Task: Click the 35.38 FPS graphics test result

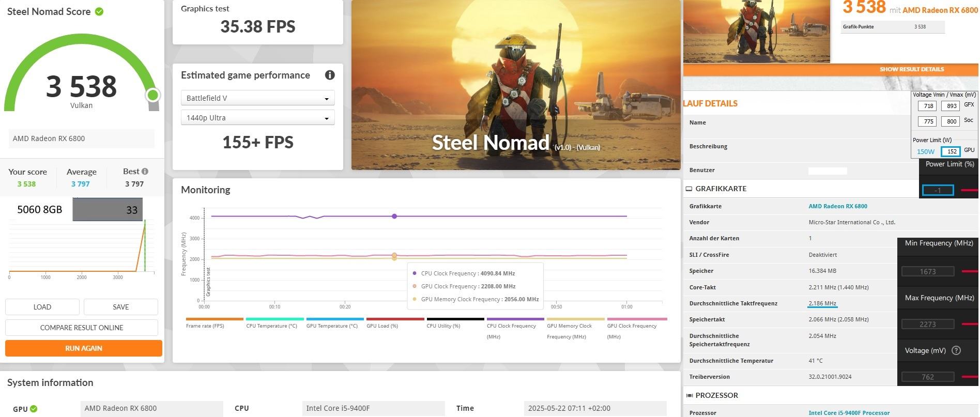Action: pos(258,27)
